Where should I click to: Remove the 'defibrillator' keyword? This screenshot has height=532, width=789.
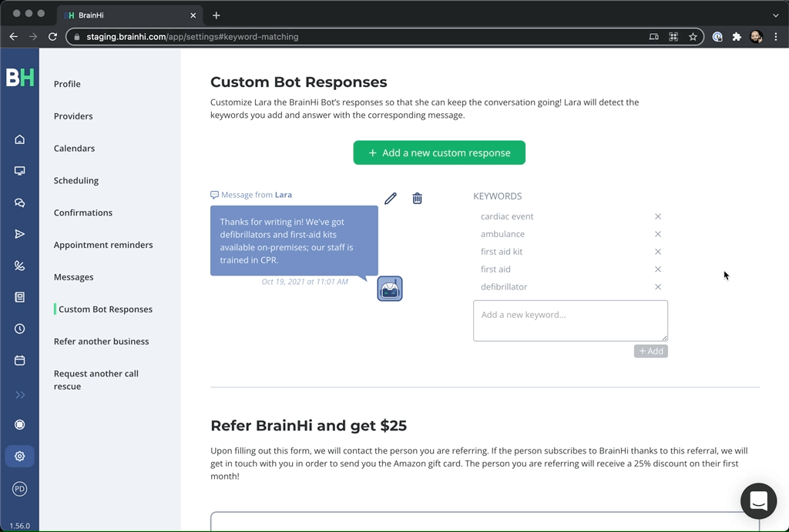click(x=658, y=286)
